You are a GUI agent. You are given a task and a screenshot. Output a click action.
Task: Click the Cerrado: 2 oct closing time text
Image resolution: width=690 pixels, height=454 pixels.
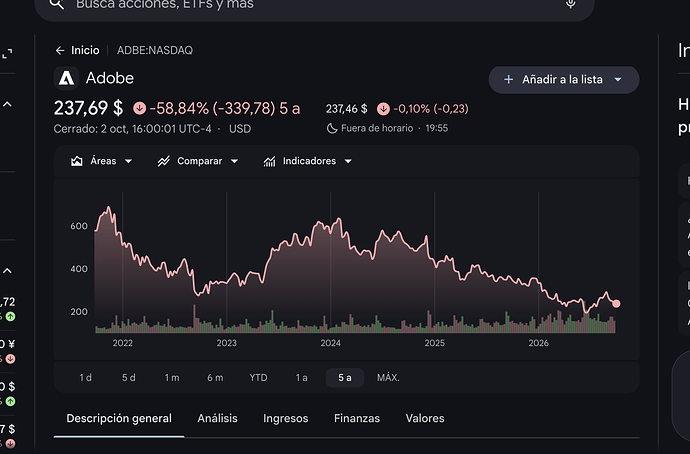click(x=132, y=129)
